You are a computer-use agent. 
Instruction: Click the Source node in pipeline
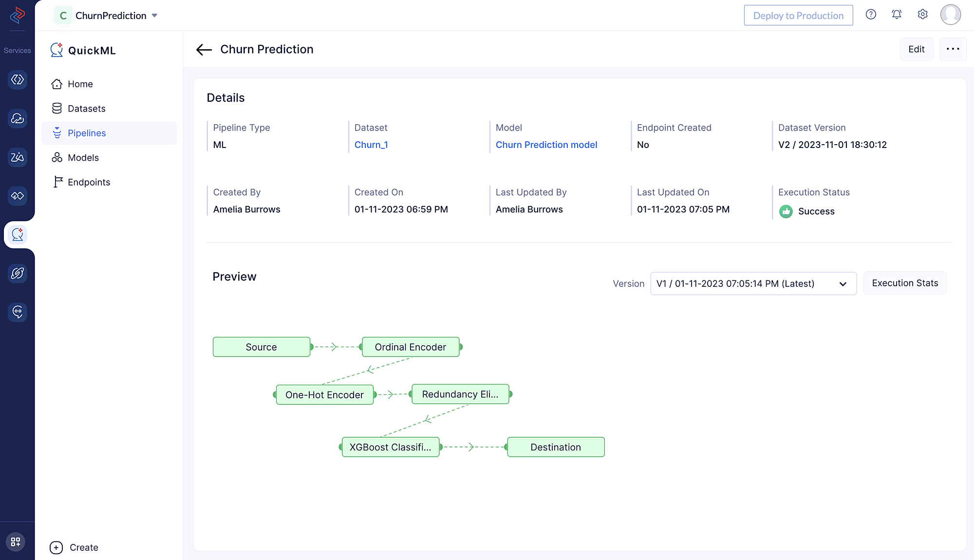261,347
